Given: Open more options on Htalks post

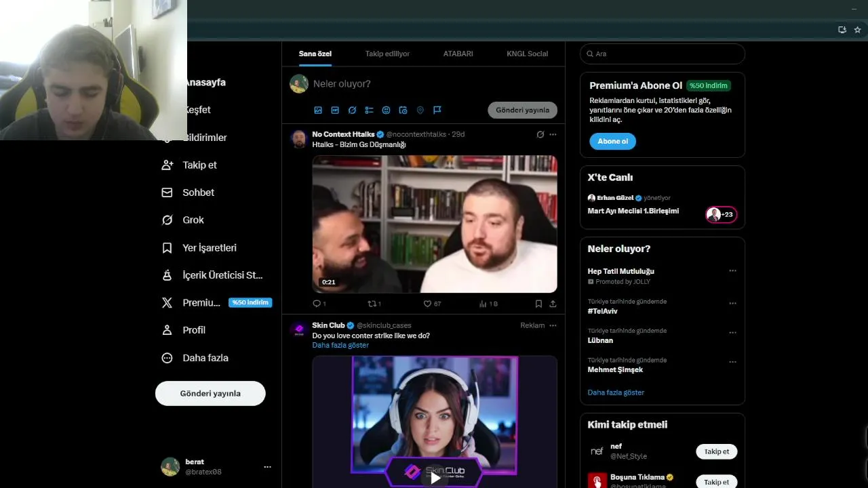Looking at the screenshot, I should [553, 134].
